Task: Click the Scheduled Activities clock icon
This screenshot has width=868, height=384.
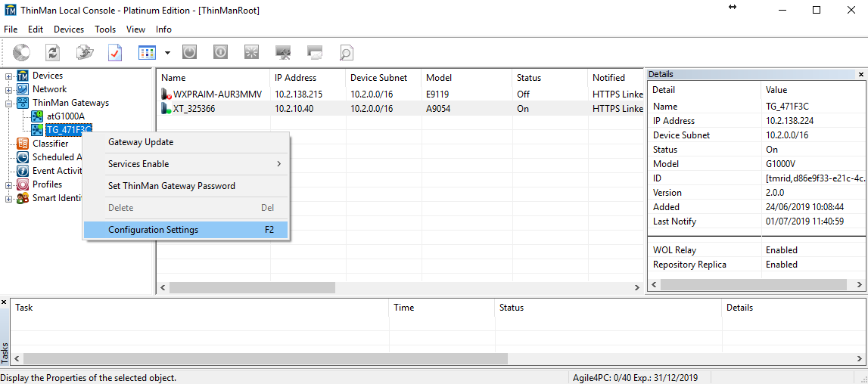Action: (23, 157)
